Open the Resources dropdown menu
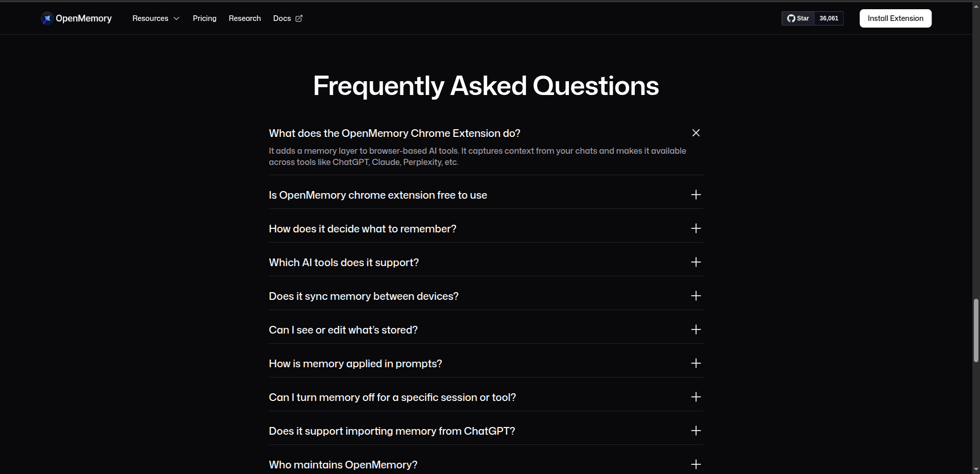This screenshot has width=980, height=474. (156, 18)
